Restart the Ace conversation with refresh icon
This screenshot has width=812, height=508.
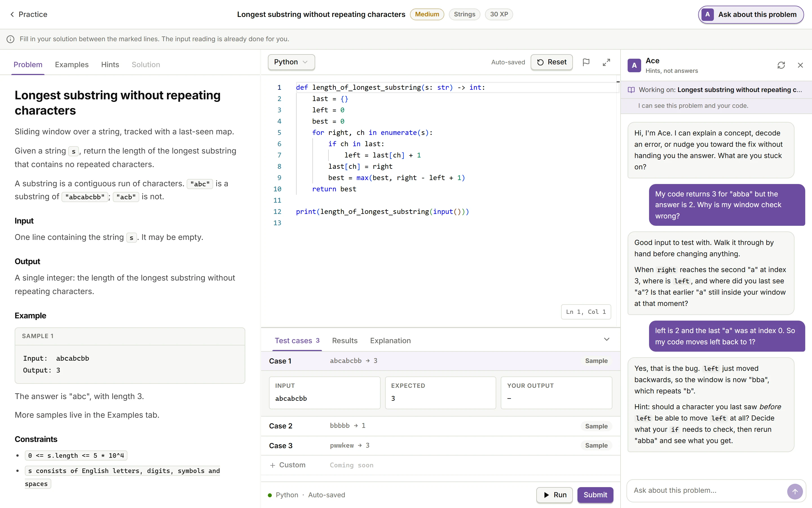[x=781, y=65]
